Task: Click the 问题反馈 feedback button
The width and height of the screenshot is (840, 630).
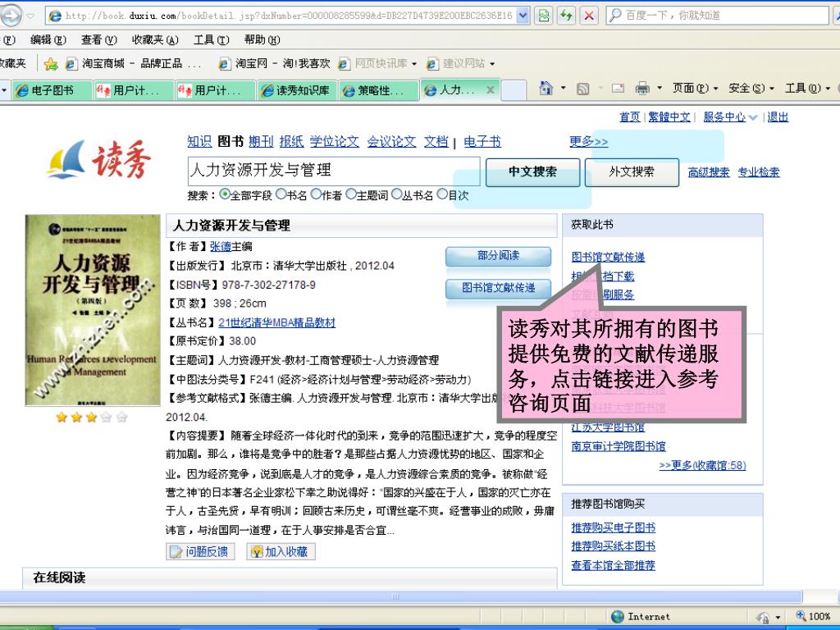Action: pyautogui.click(x=200, y=551)
